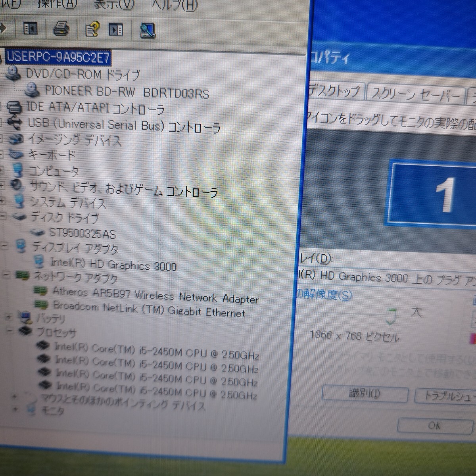476x476 pixels.
Task: Collapse the display adapter tree node
Action: click(4, 246)
